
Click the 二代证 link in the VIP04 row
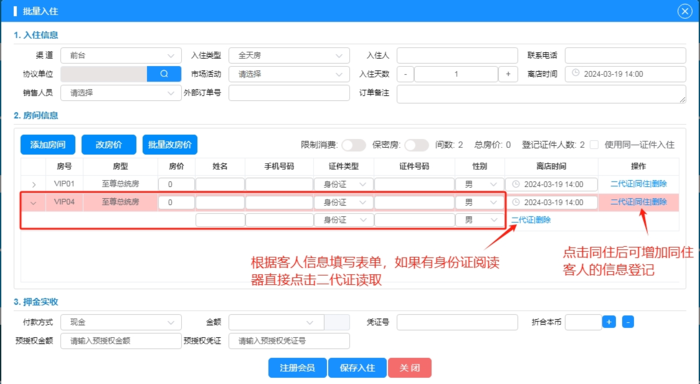[x=621, y=202]
